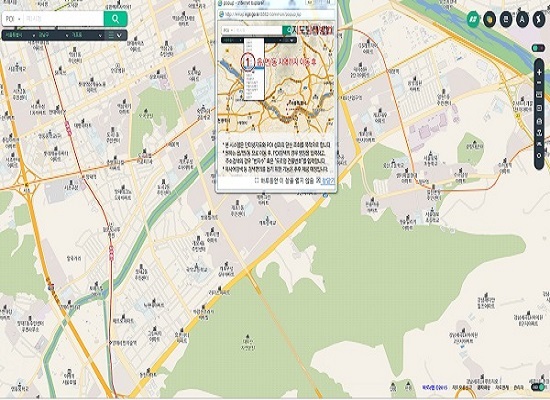Click the green magnifier search button
550x400 pixels.
click(x=115, y=19)
